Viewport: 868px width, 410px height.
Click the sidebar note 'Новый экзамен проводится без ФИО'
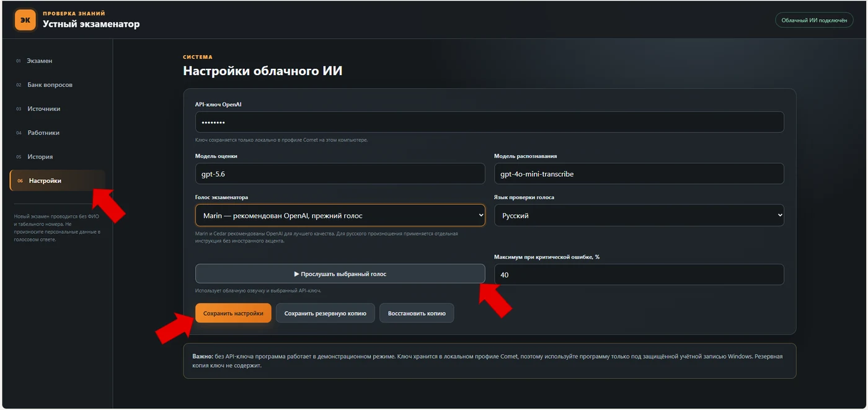(x=57, y=228)
